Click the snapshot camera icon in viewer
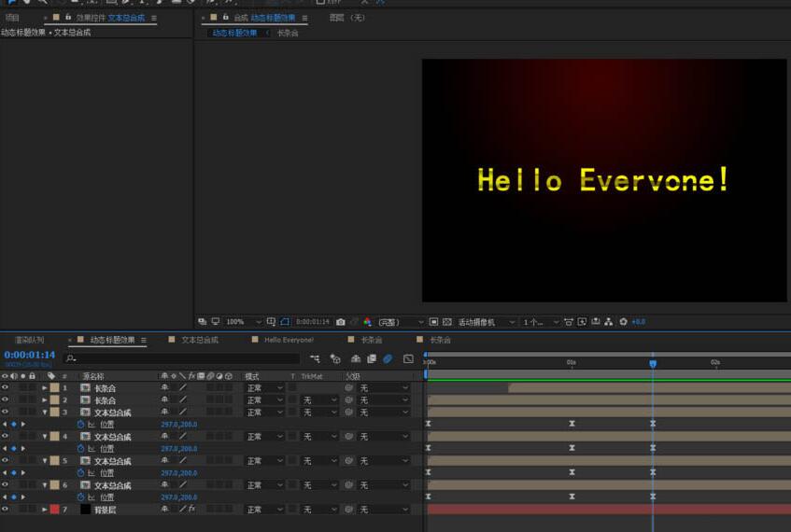Image resolution: width=791 pixels, height=532 pixels. pyautogui.click(x=341, y=322)
